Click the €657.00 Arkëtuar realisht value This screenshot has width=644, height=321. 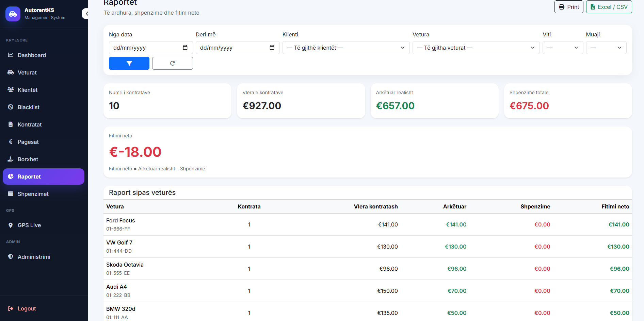click(395, 106)
